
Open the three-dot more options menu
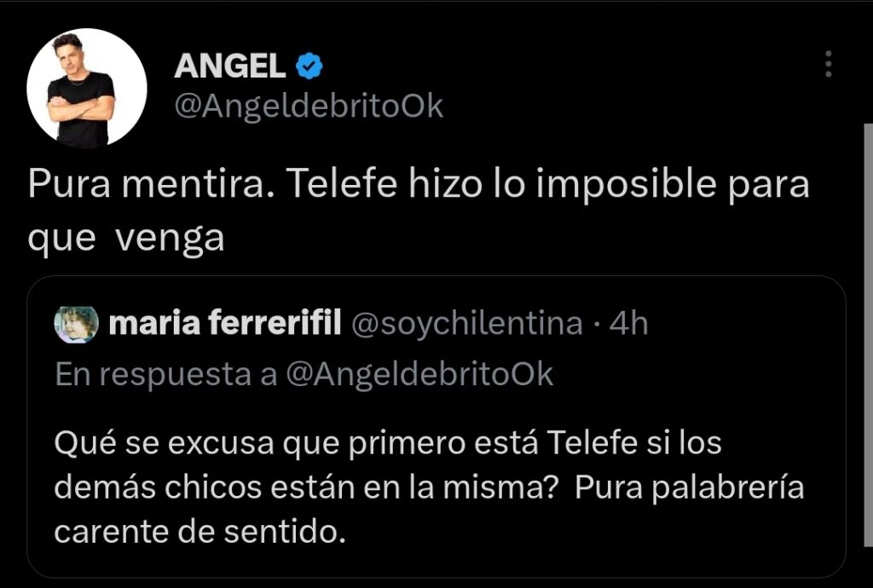[828, 64]
